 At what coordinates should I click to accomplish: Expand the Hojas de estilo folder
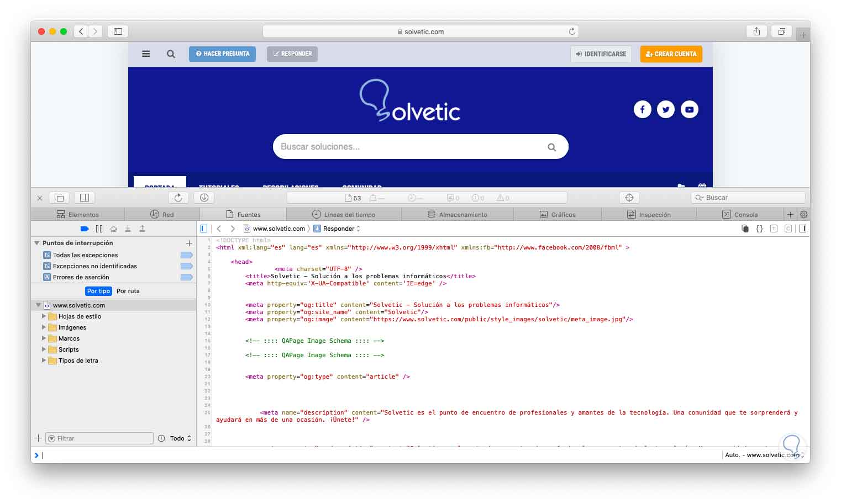tap(44, 316)
